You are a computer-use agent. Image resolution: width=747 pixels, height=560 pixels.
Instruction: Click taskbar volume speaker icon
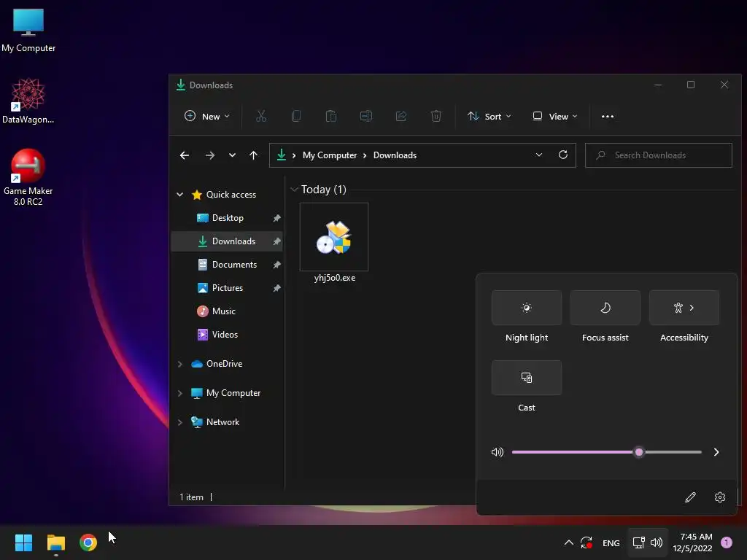[x=657, y=542]
